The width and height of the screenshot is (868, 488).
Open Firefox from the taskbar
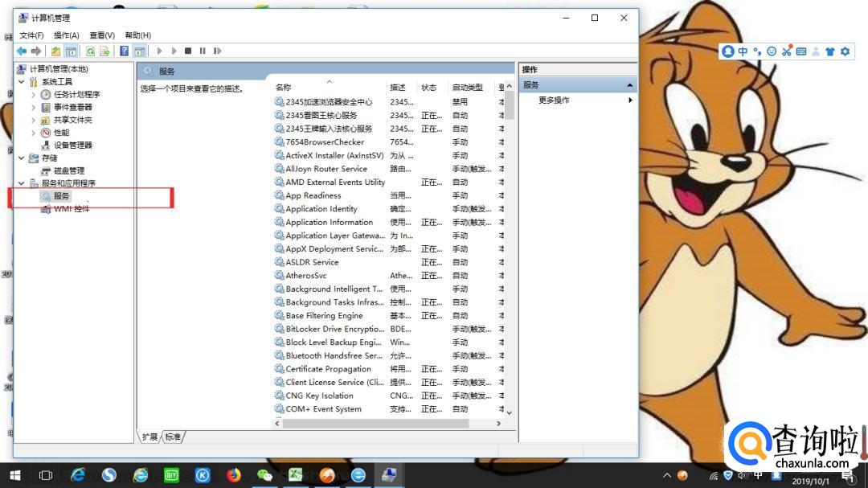[234, 475]
